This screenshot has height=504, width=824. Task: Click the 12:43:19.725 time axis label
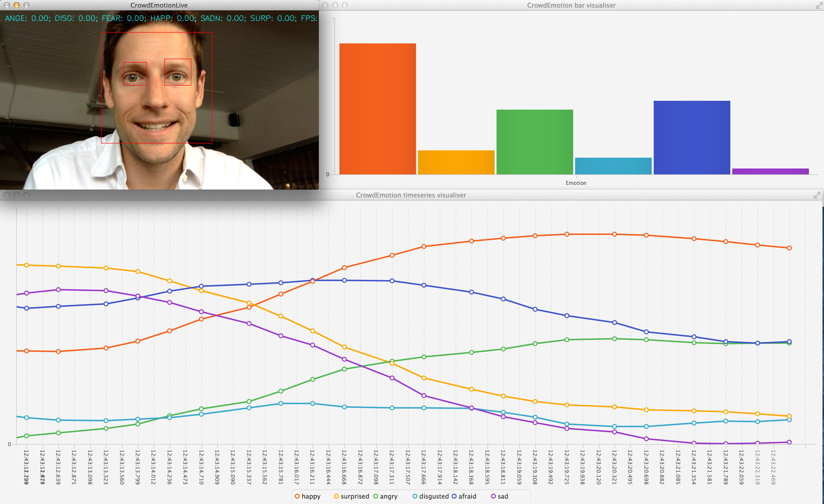coord(567,467)
